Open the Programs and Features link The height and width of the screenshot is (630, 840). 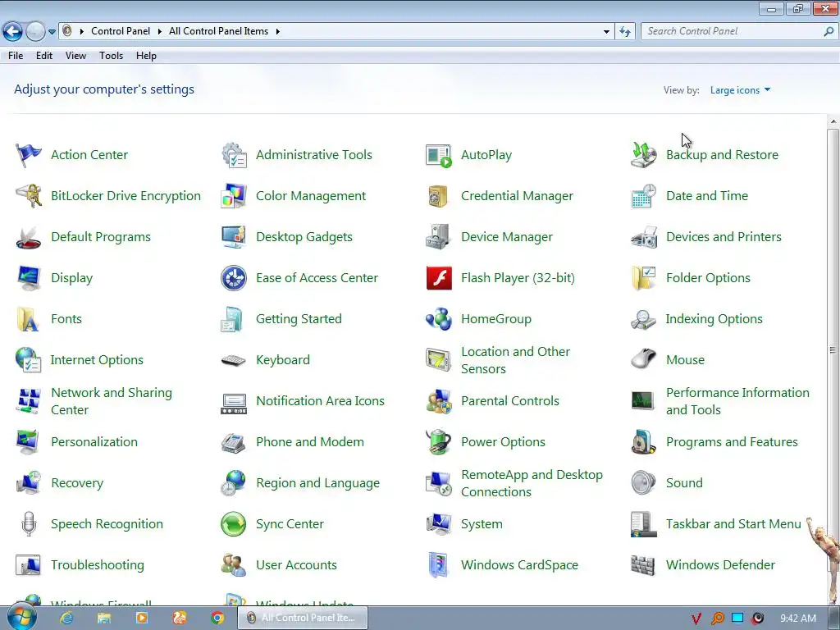(x=732, y=442)
